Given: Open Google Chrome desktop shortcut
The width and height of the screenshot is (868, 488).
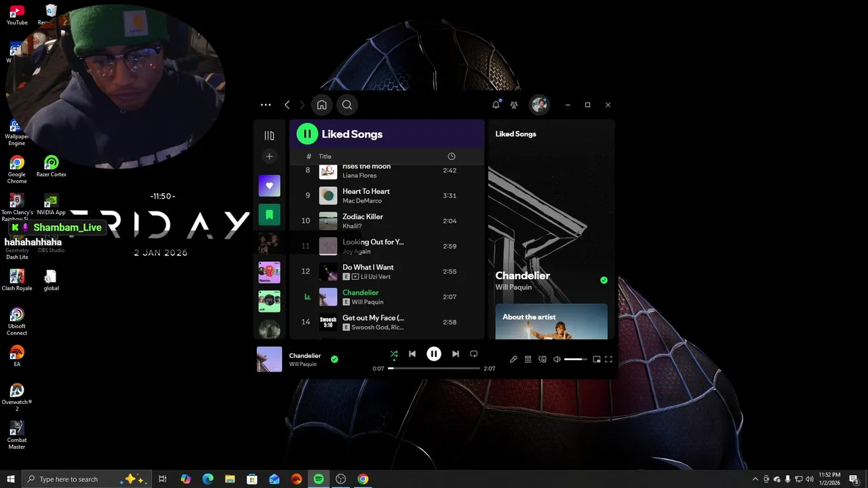Looking at the screenshot, I should tap(17, 169).
